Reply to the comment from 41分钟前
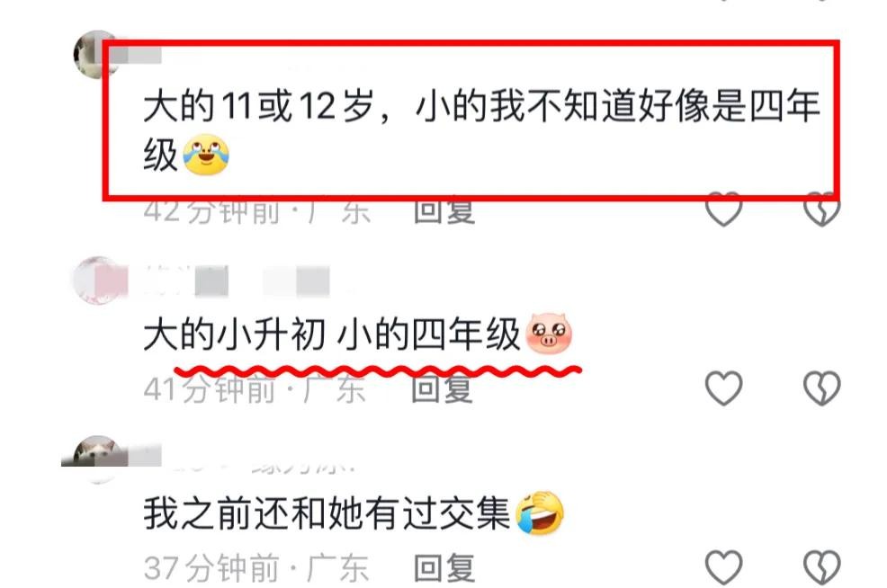This screenshot has width=887, height=588. tap(442, 389)
